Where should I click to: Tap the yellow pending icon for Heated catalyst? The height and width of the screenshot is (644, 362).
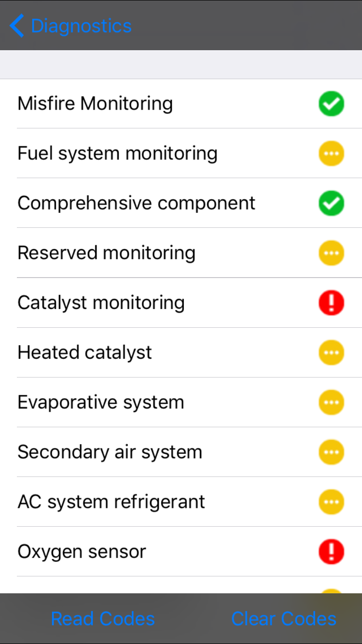pyautogui.click(x=331, y=352)
